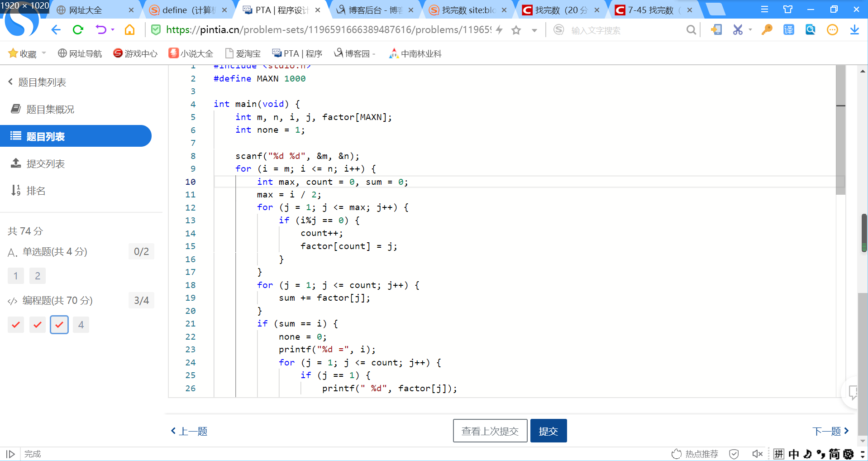Bookmark this page with the star icon
Image resolution: width=868 pixels, height=461 pixels.
point(516,30)
